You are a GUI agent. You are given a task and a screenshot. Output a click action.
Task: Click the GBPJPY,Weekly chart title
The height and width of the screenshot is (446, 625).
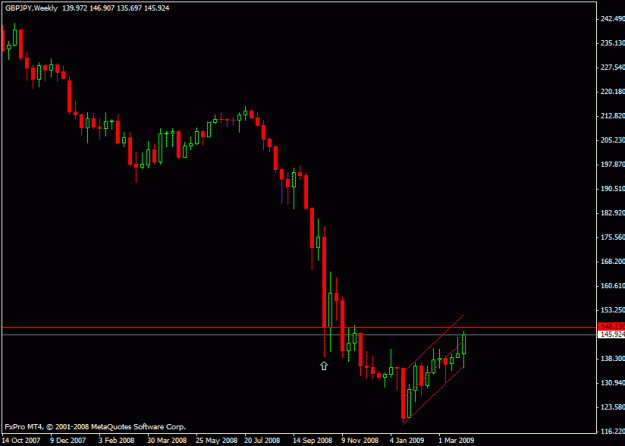[x=31, y=8]
